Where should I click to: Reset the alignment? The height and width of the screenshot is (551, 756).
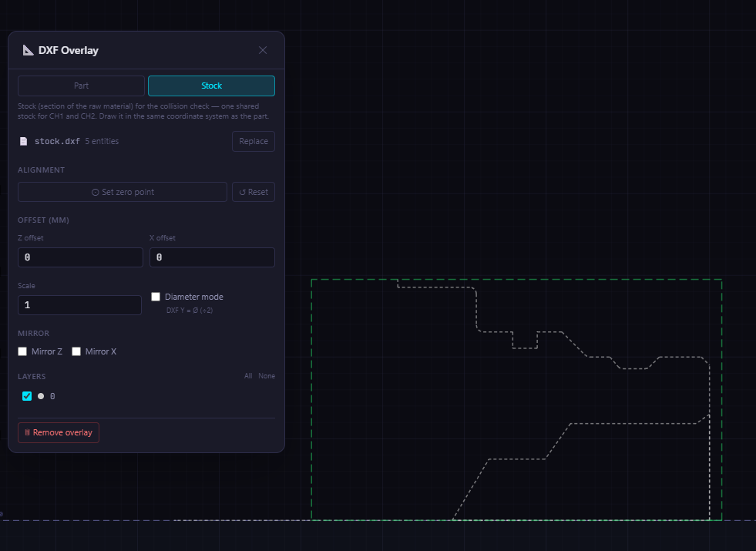pyautogui.click(x=254, y=192)
